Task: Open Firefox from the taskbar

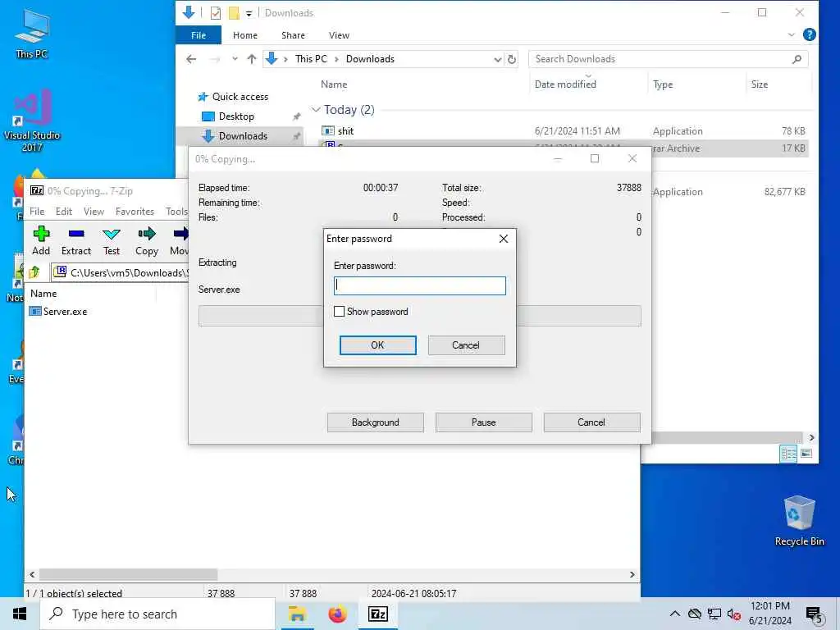Action: [337, 614]
